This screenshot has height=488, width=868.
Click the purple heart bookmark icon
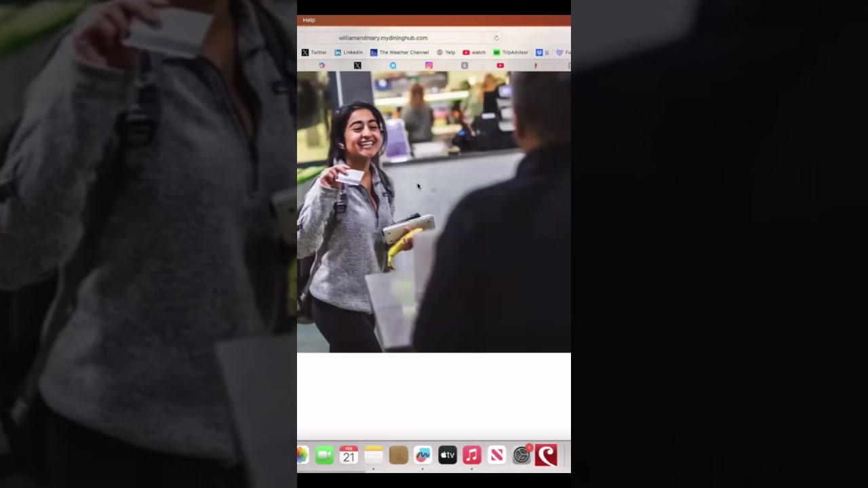559,52
